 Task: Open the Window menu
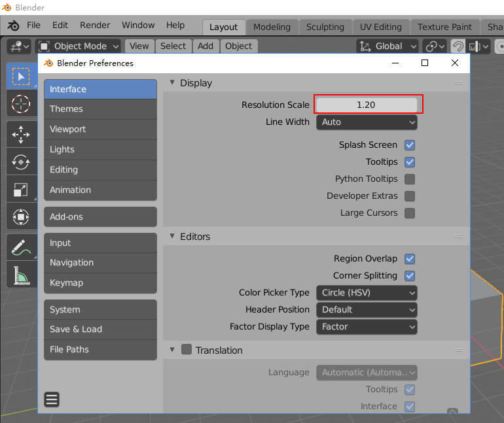point(138,25)
